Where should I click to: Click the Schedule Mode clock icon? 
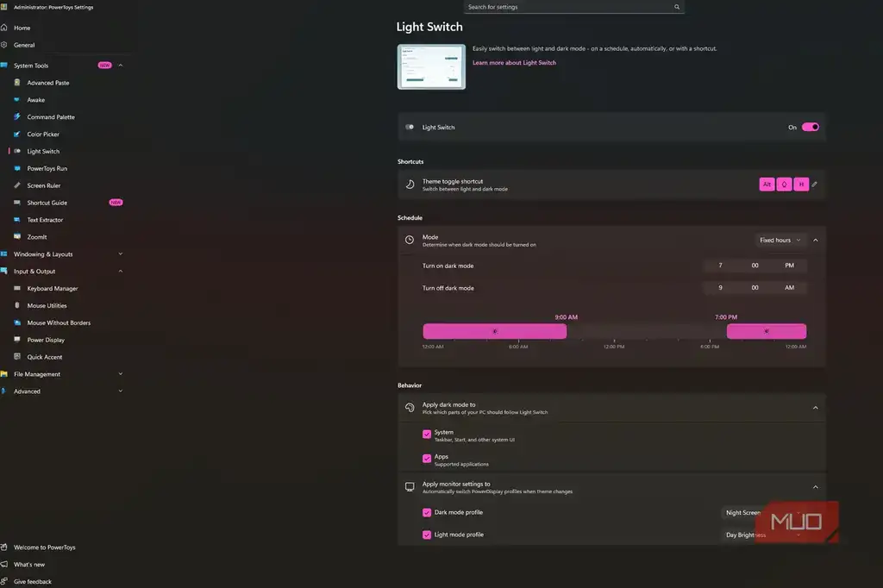coord(410,240)
